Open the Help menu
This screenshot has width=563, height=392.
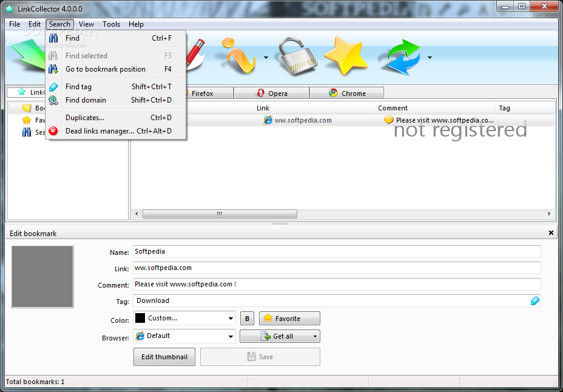click(136, 24)
